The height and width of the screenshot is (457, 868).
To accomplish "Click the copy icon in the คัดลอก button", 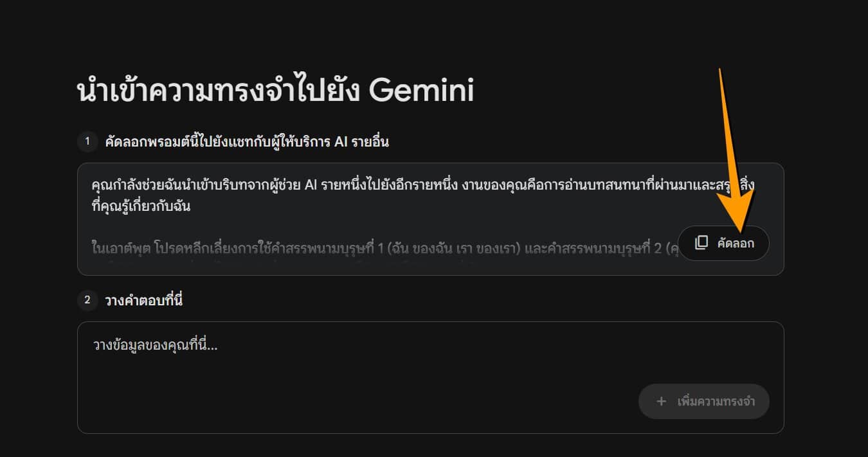I will [701, 243].
